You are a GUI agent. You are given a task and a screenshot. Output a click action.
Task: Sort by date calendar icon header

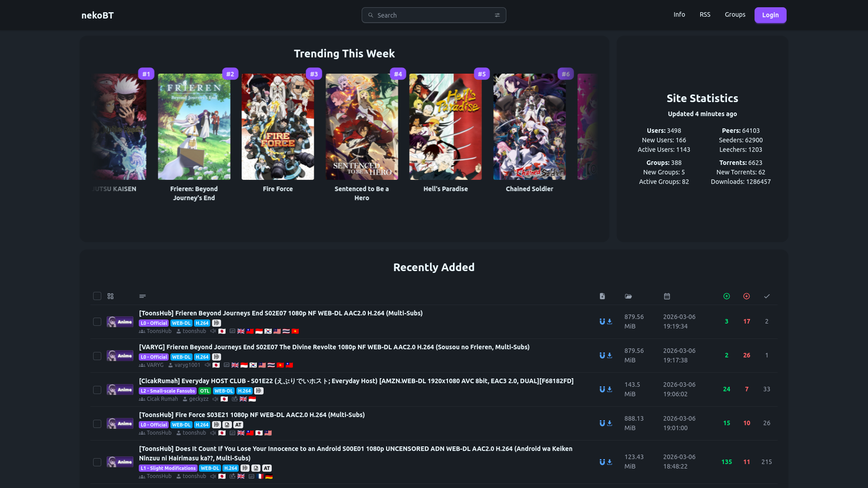pos(667,296)
